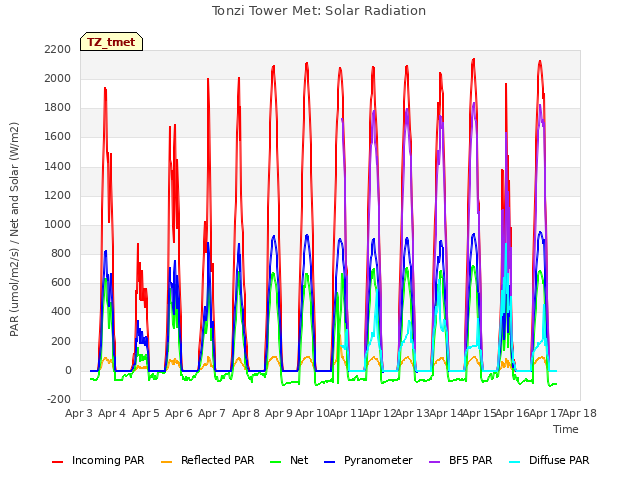Select the Net legend label
This screenshot has height=480, width=640.
coord(299,460)
